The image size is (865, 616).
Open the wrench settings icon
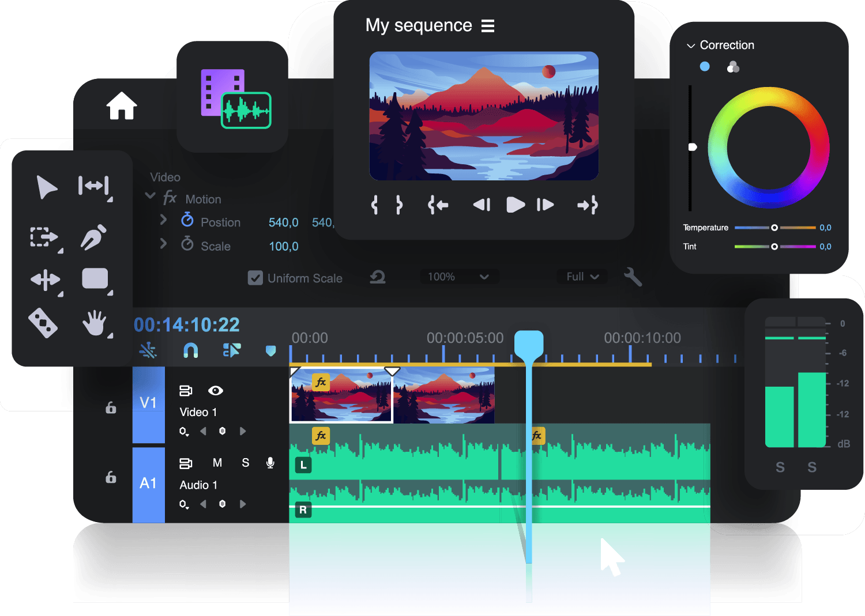[x=633, y=277]
